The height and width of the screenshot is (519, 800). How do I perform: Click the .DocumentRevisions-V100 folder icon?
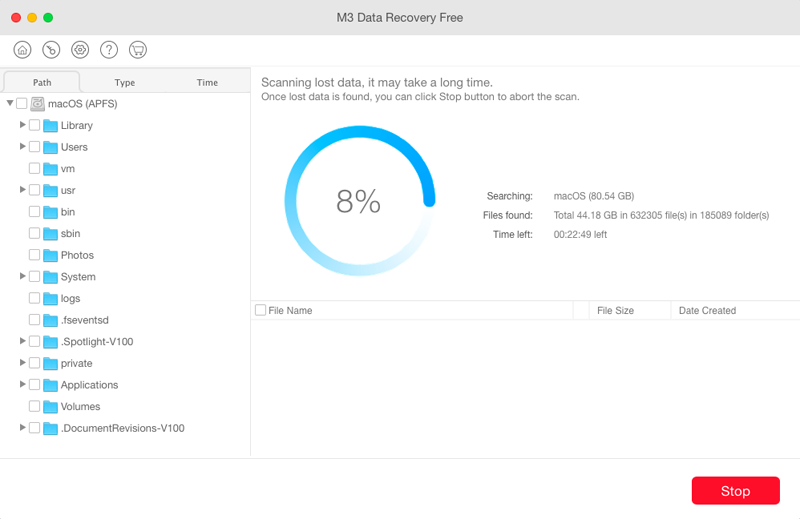click(x=50, y=429)
